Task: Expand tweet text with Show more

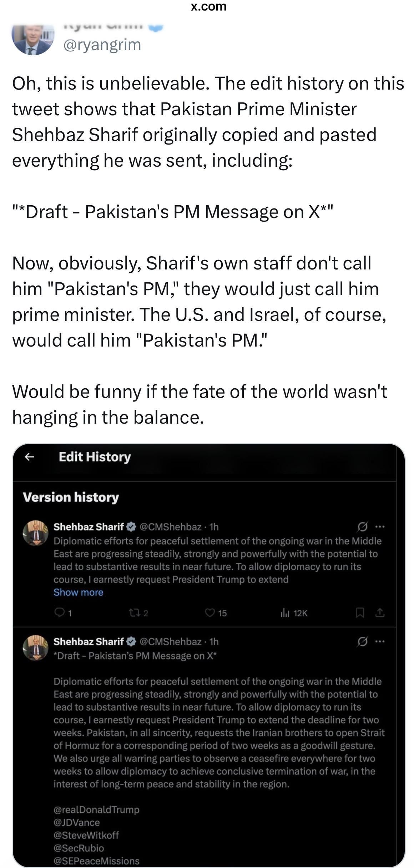Action: tap(78, 592)
